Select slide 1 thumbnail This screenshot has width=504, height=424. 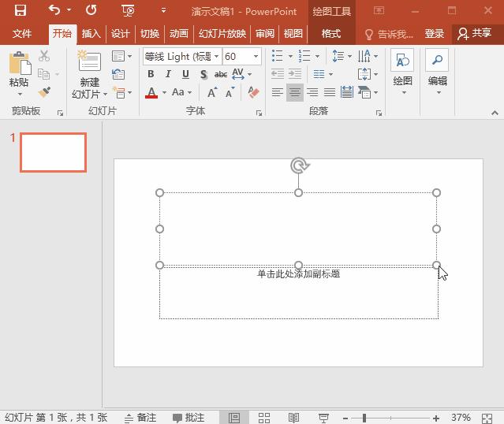[53, 152]
